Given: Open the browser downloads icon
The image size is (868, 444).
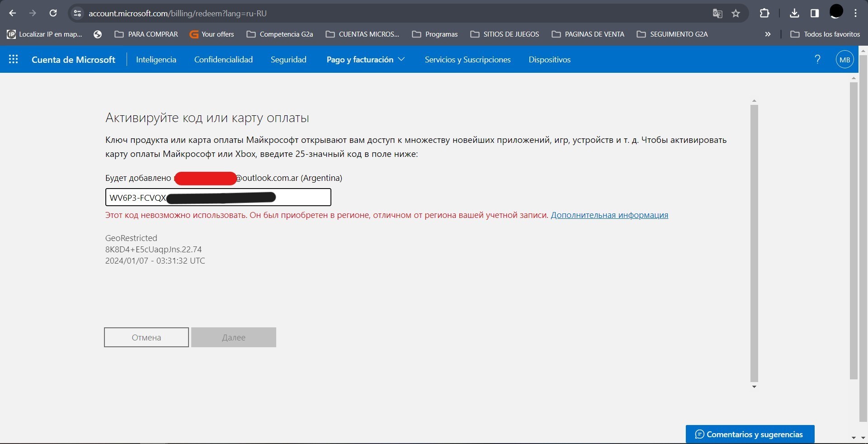Looking at the screenshot, I should [794, 13].
